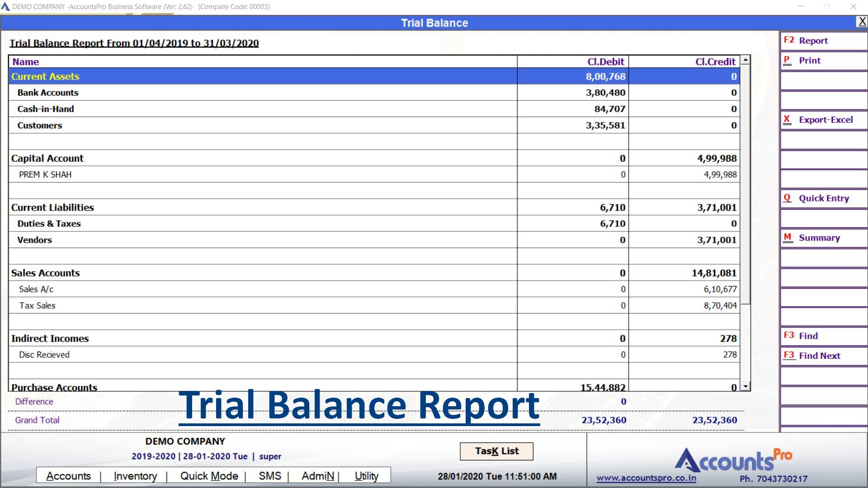Open the AdmiN menu

click(x=318, y=476)
